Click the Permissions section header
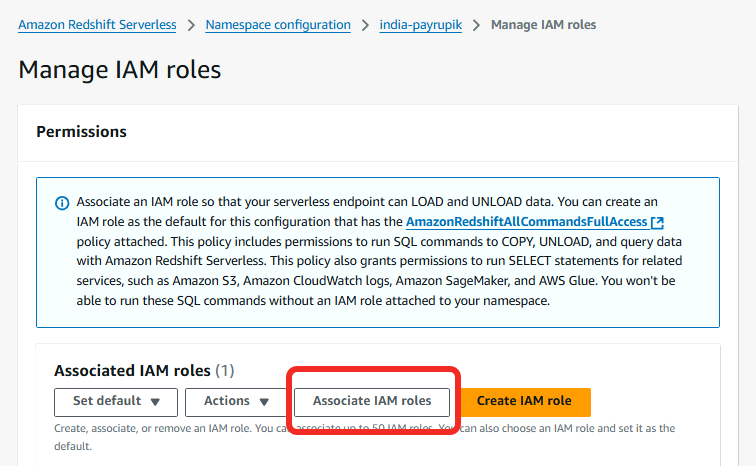756x466 pixels. pos(81,132)
